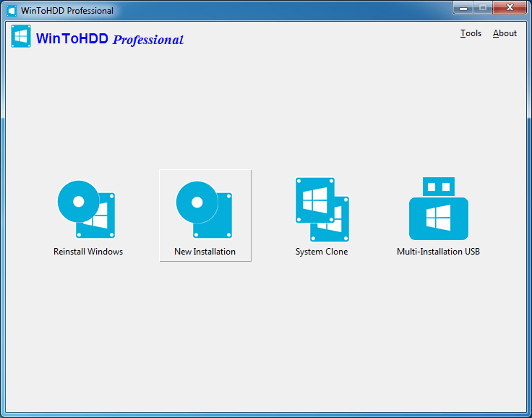Click the Reinstall Windows label

pos(88,252)
